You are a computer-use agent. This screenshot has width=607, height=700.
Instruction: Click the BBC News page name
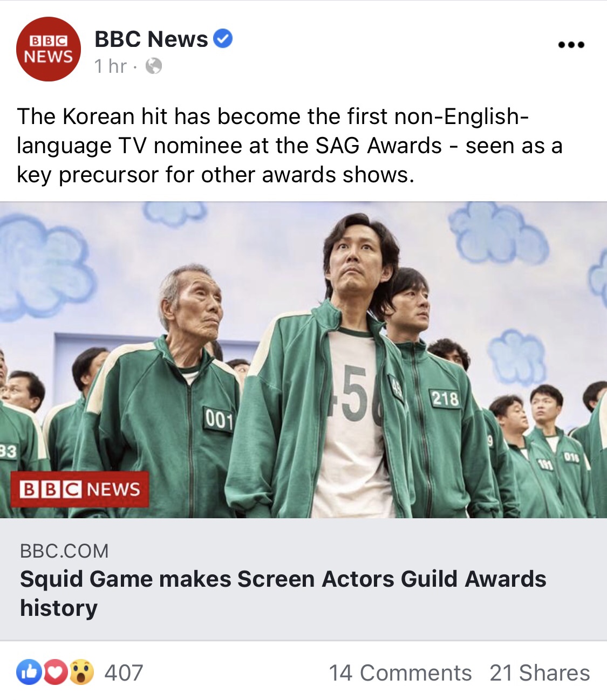point(151,39)
